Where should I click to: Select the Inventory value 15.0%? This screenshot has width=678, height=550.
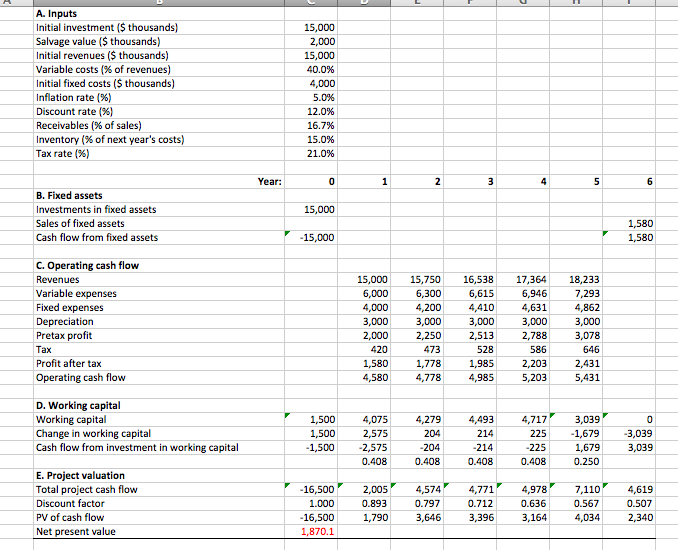point(311,140)
